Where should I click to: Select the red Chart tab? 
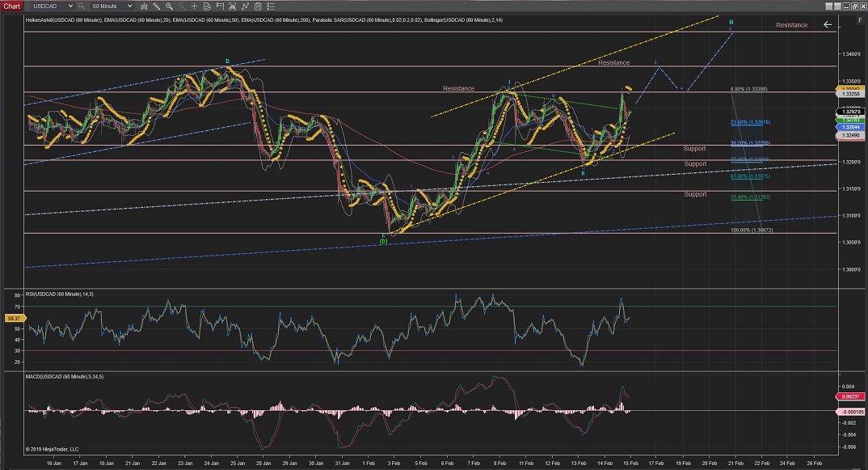coord(12,6)
